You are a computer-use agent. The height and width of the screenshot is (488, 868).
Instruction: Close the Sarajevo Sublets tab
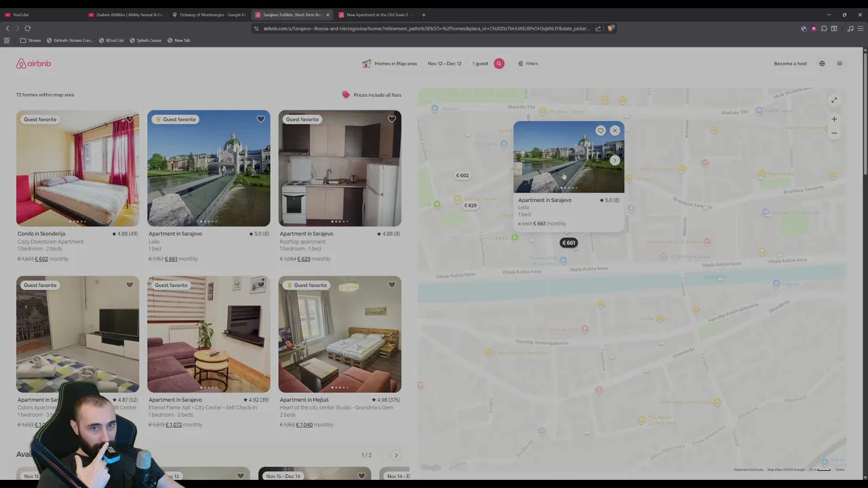328,15
